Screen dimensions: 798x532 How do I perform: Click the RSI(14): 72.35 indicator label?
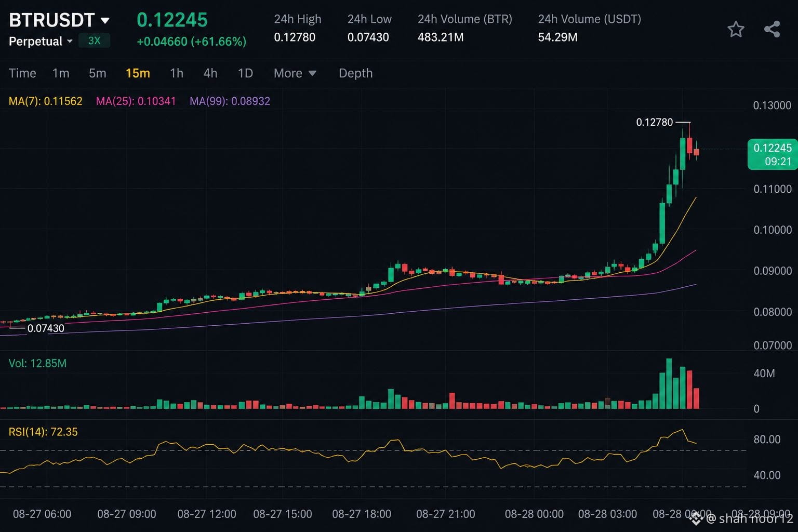click(43, 432)
